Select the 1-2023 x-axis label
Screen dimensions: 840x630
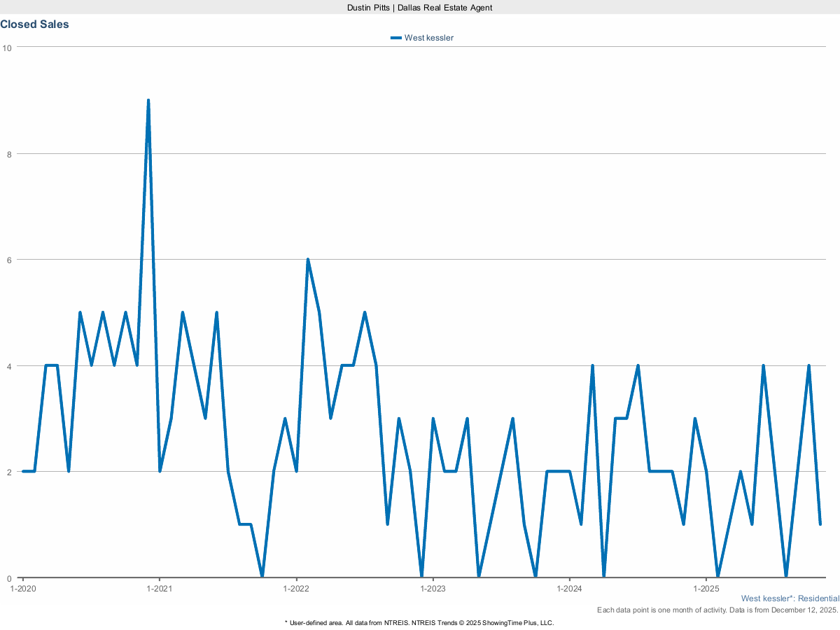point(433,589)
